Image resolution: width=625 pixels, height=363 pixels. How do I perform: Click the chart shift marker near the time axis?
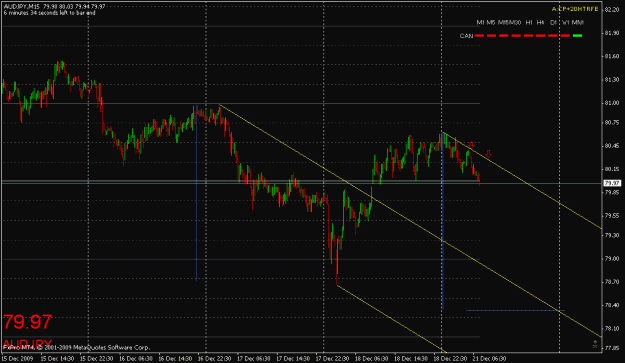click(595, 344)
